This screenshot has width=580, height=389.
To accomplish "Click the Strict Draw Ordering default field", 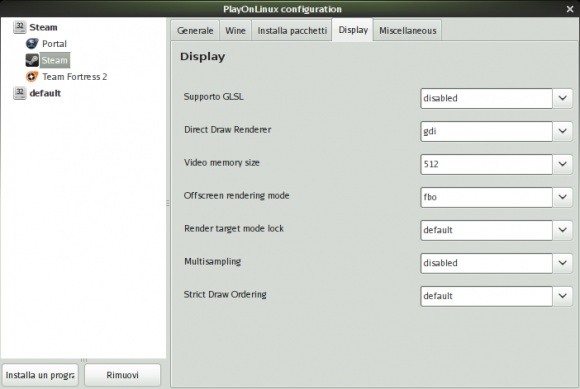I will pos(486,295).
